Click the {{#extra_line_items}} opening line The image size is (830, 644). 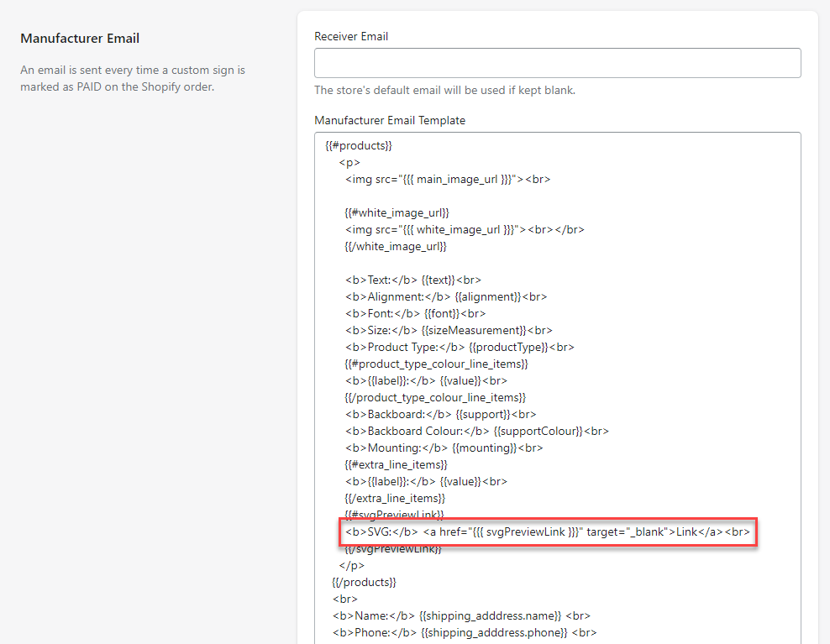coord(396,464)
